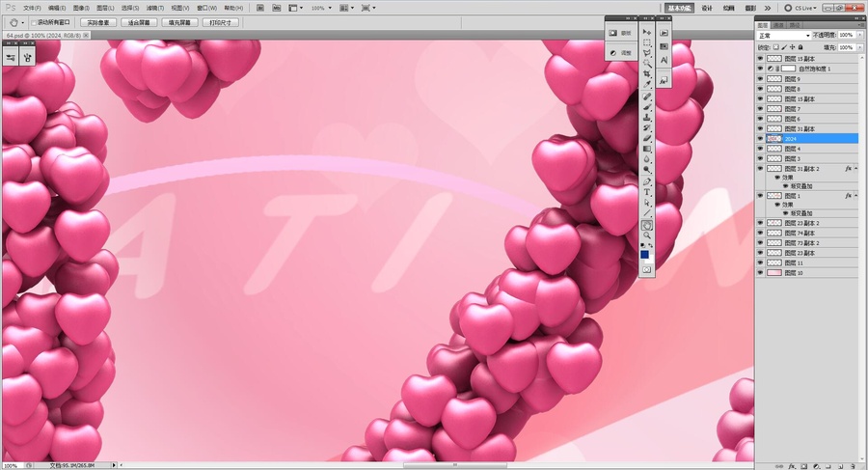Select the Pen tool
This screenshot has width=868, height=470.
click(x=646, y=182)
